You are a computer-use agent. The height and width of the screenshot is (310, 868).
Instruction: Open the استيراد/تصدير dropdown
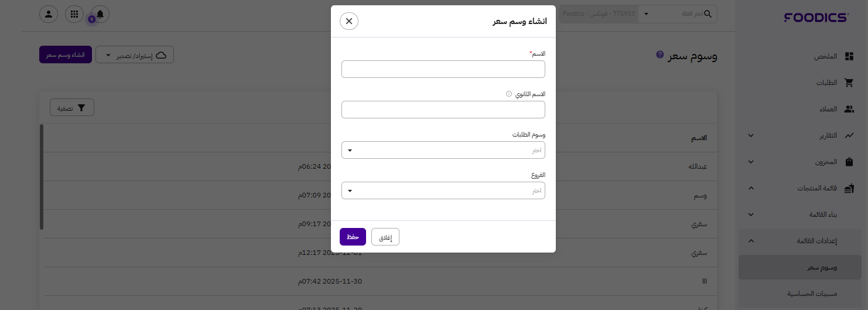point(135,56)
